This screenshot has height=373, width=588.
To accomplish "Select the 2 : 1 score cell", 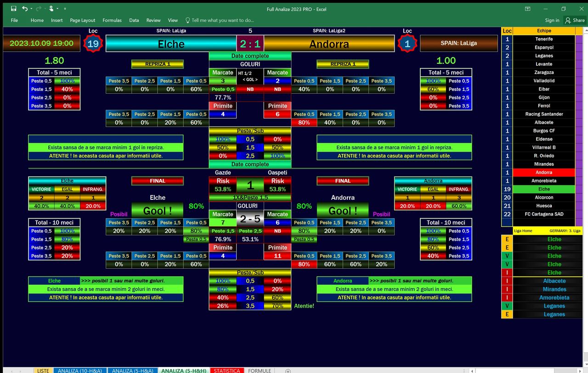I will point(250,44).
